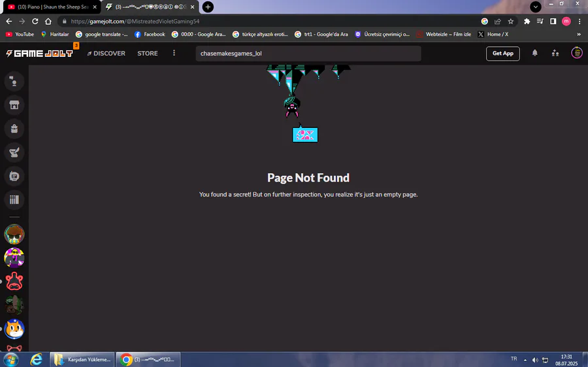This screenshot has height=367, width=588.
Task: Open 00:00 Google Ara bookmark
Action: [199, 34]
